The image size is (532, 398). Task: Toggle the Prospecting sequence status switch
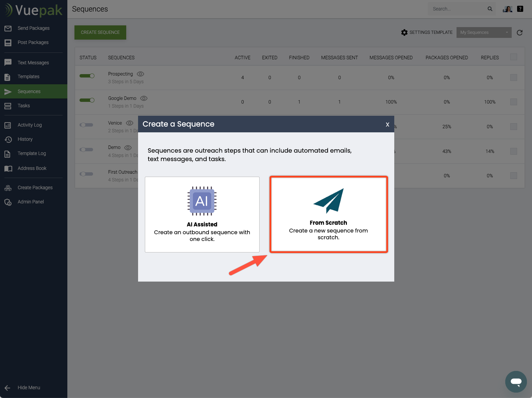click(87, 76)
